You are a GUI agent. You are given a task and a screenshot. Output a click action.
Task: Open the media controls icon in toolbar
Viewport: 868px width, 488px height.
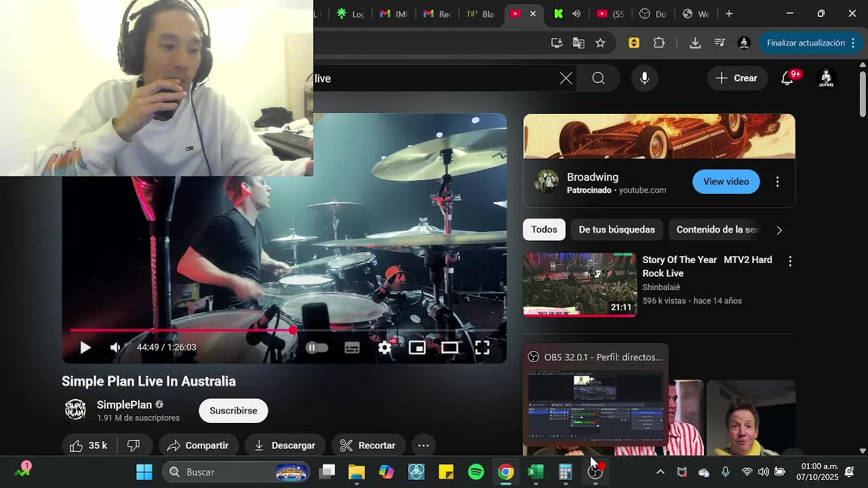point(719,43)
